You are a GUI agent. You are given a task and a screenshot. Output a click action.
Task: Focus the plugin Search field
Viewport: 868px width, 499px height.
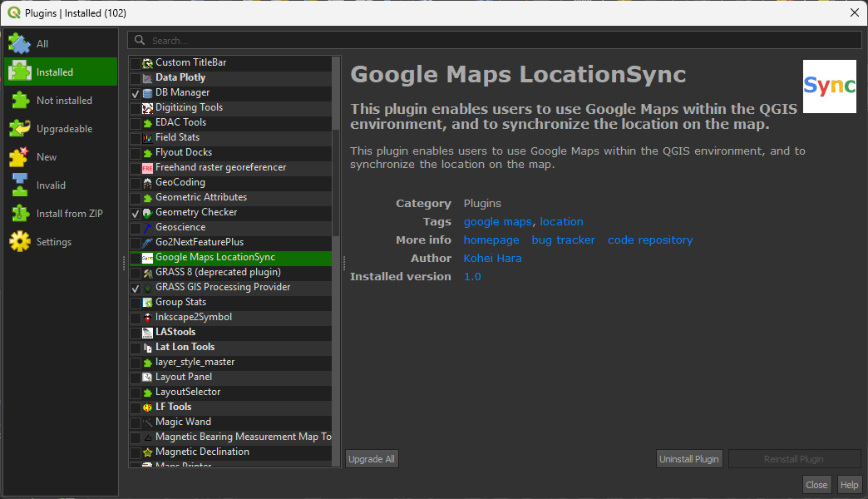point(495,41)
